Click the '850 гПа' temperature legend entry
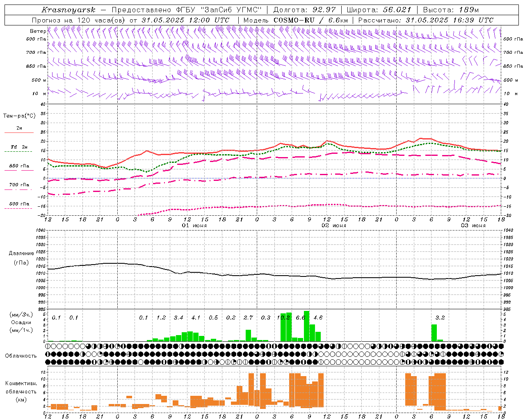 pyautogui.click(x=19, y=166)
